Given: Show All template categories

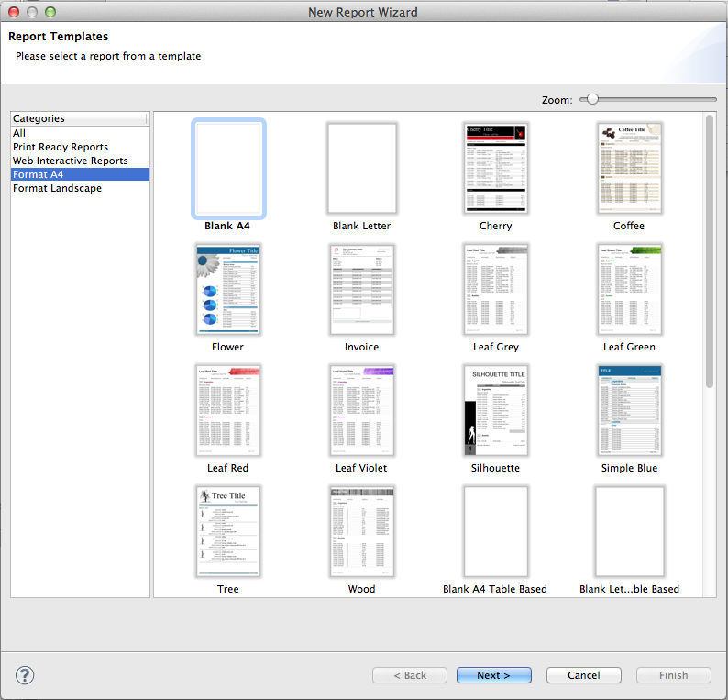Looking at the screenshot, I should [x=80, y=133].
